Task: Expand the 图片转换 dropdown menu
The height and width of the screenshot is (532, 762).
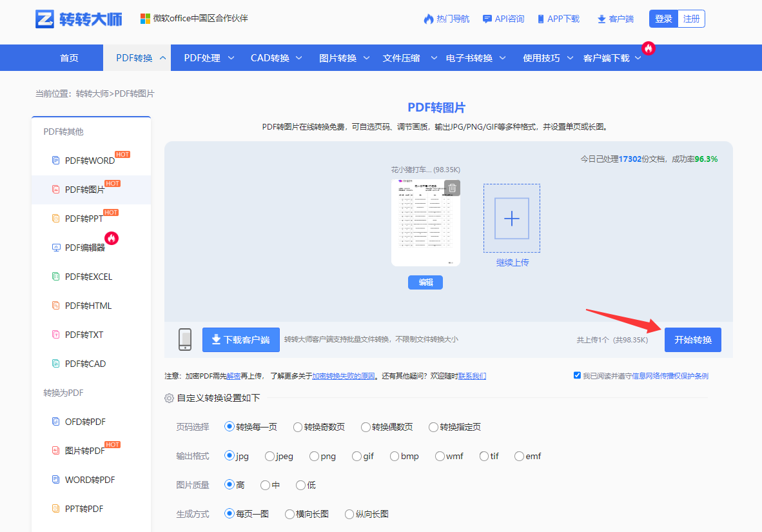Action: click(x=366, y=58)
